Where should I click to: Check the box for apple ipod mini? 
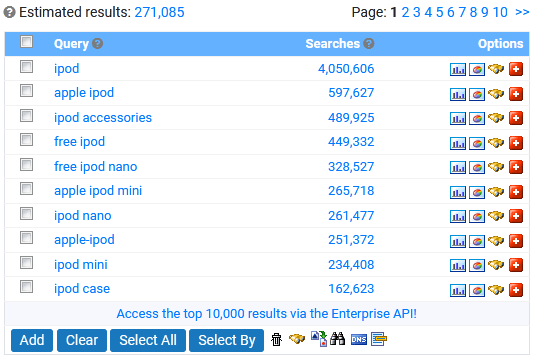point(26,189)
